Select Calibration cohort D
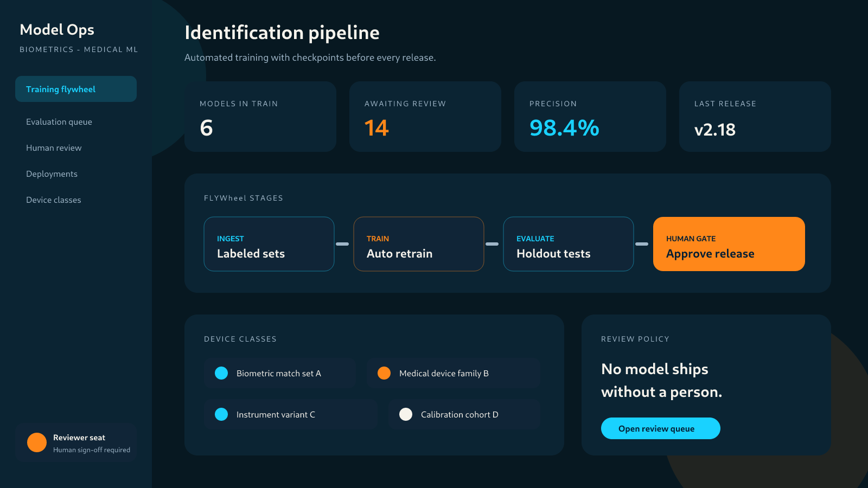Image resolution: width=868 pixels, height=488 pixels. [464, 414]
